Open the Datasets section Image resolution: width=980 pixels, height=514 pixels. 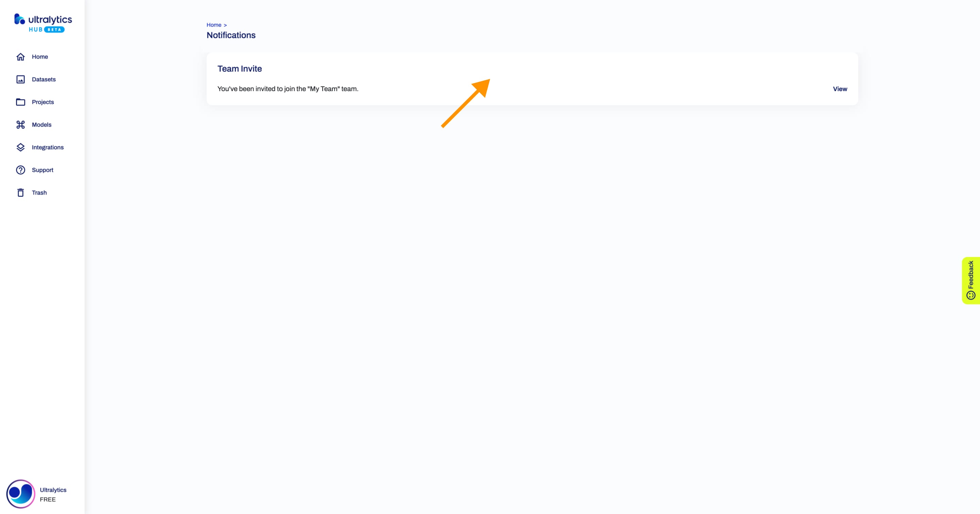point(44,79)
